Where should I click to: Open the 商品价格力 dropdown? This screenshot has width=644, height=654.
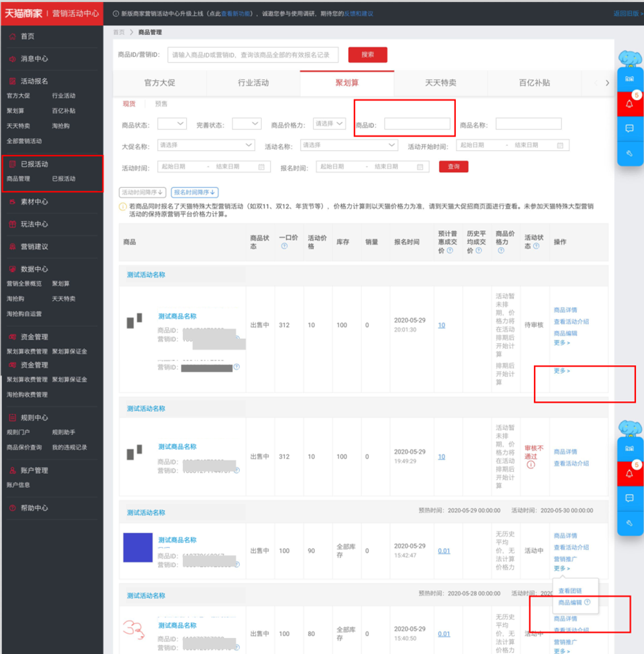pos(329,123)
